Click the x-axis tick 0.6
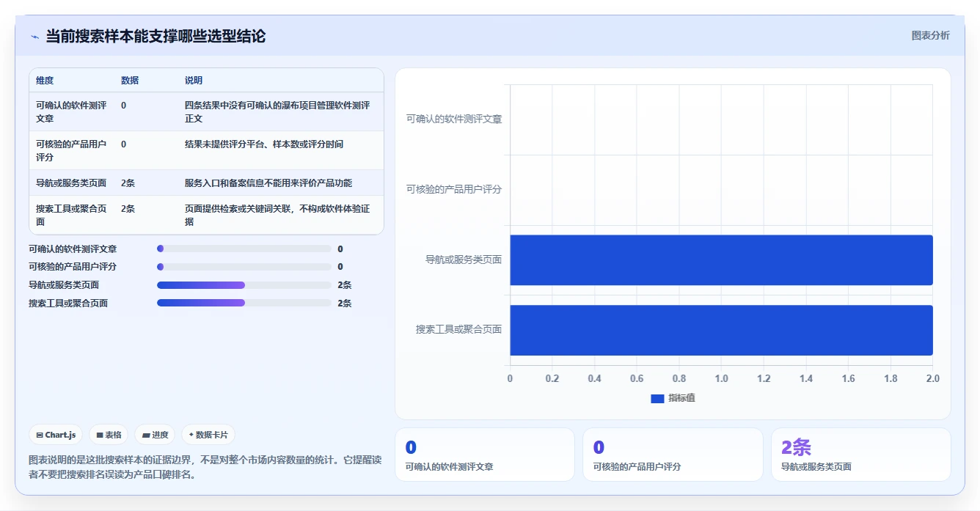Image resolution: width=980 pixels, height=511 pixels. coord(637,378)
